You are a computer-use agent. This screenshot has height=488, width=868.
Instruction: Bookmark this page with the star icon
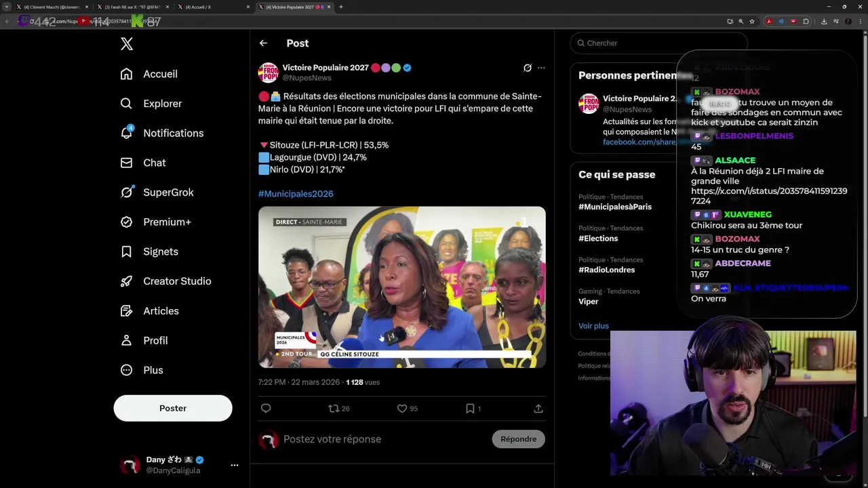tap(752, 21)
